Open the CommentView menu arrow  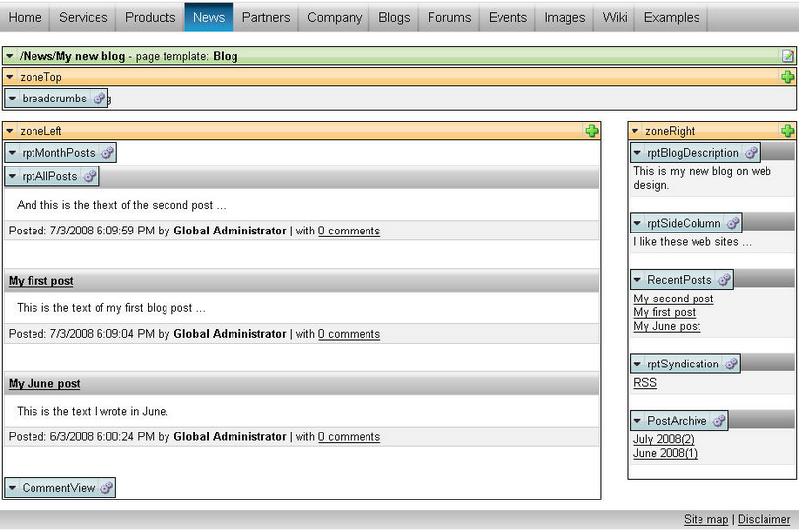[12, 488]
